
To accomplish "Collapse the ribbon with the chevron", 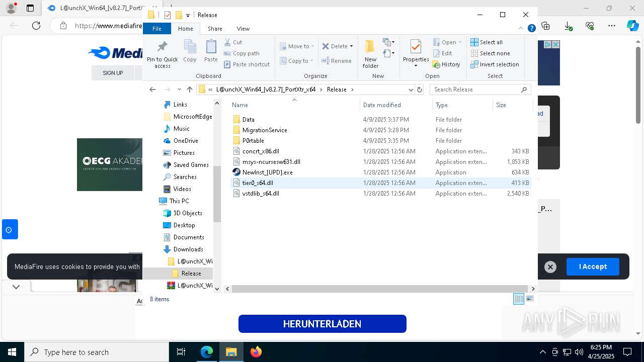I will [521, 29].
